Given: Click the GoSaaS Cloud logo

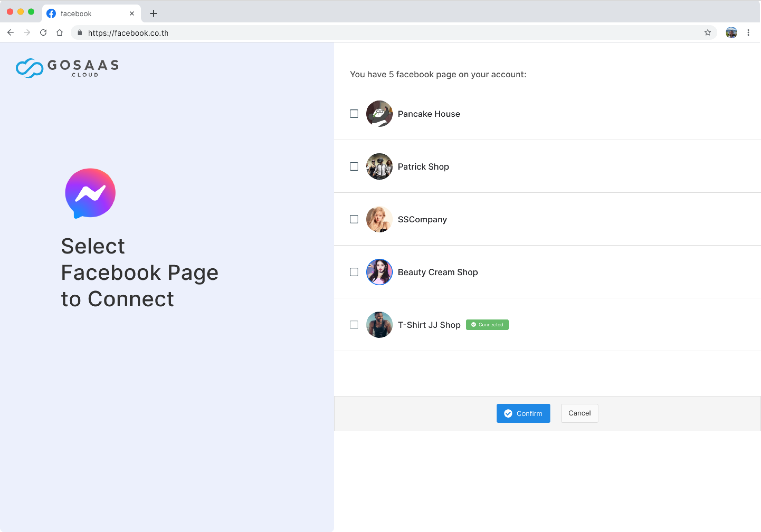Looking at the screenshot, I should pos(67,68).
